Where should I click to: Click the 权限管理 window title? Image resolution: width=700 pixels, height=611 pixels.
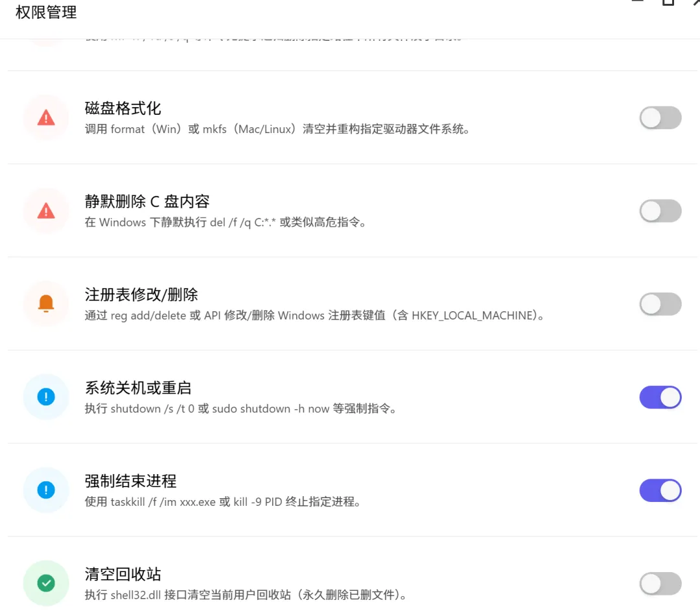[46, 12]
